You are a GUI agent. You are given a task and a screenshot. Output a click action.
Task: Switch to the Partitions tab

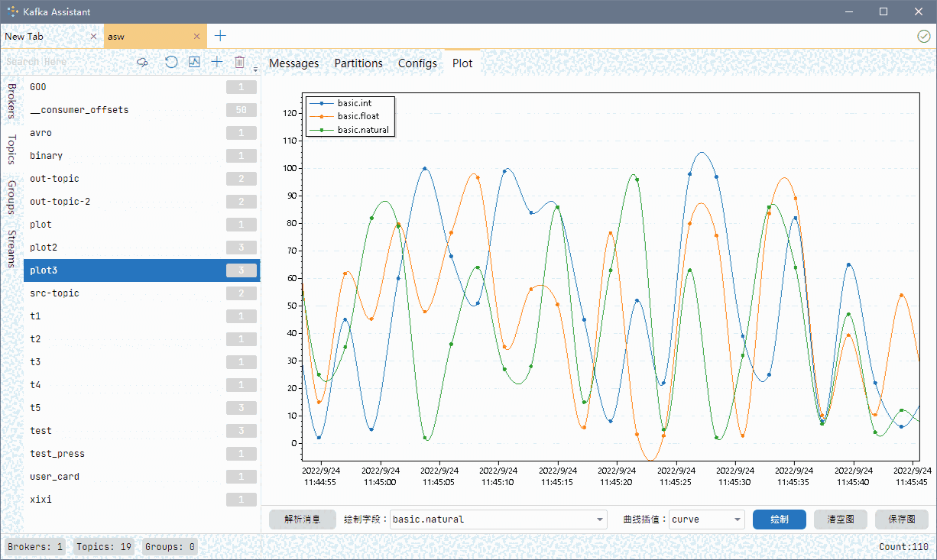pyautogui.click(x=358, y=63)
